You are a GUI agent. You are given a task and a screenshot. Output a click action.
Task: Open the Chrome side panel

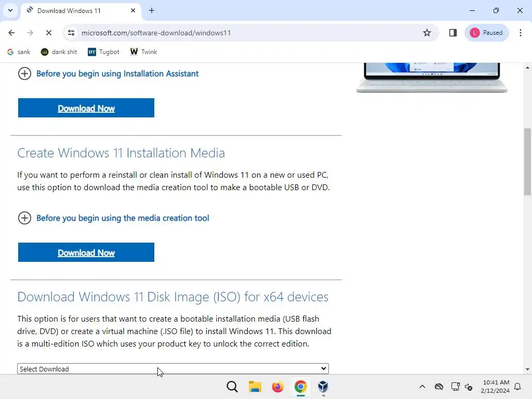pyautogui.click(x=453, y=33)
